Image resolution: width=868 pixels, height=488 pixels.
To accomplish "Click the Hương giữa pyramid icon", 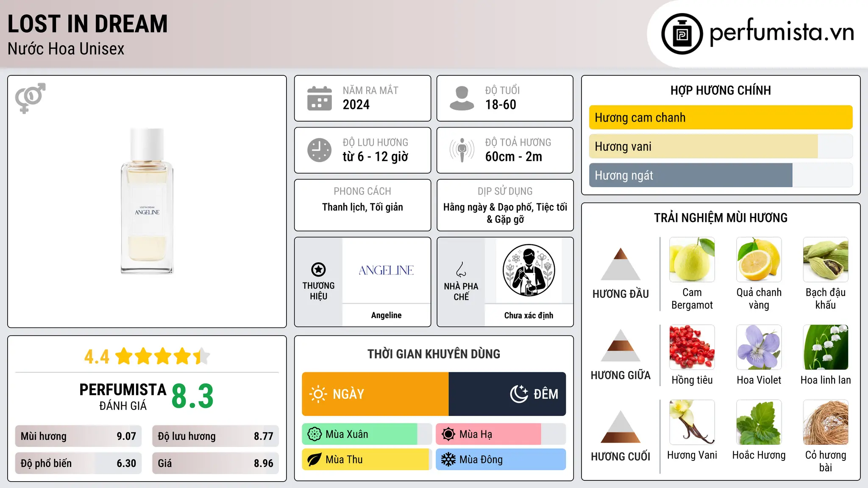I will tap(620, 345).
